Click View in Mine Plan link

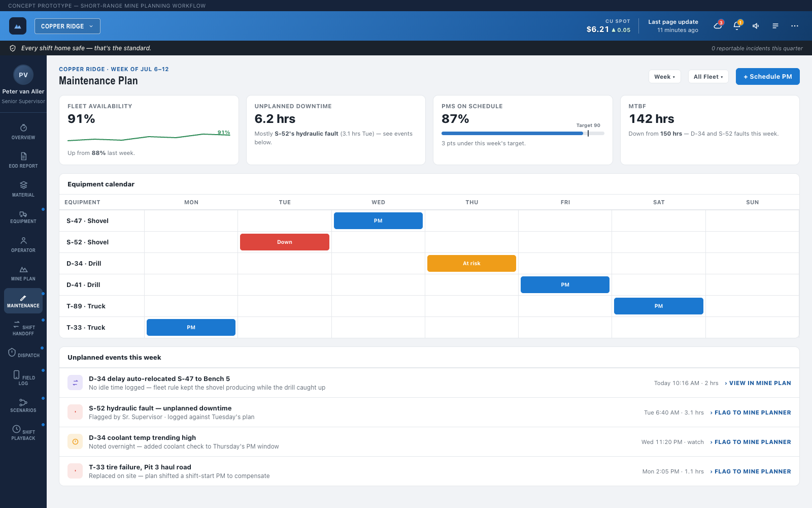758,383
